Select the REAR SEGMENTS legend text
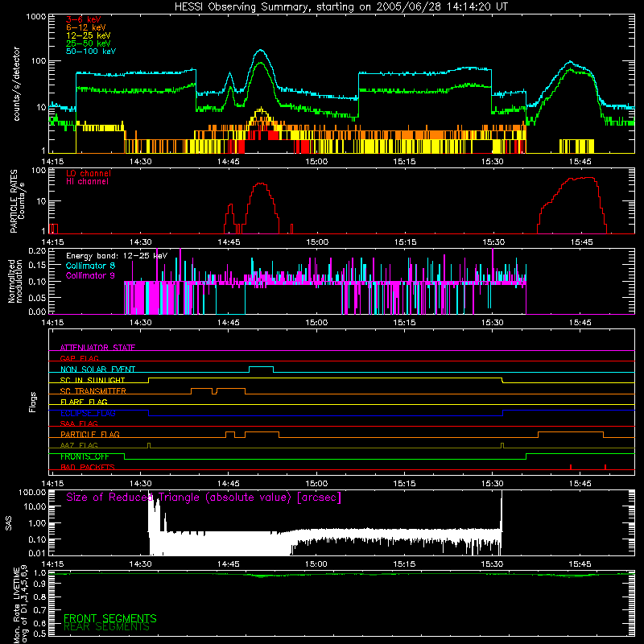The height and width of the screenshot is (644, 644). [x=106, y=627]
